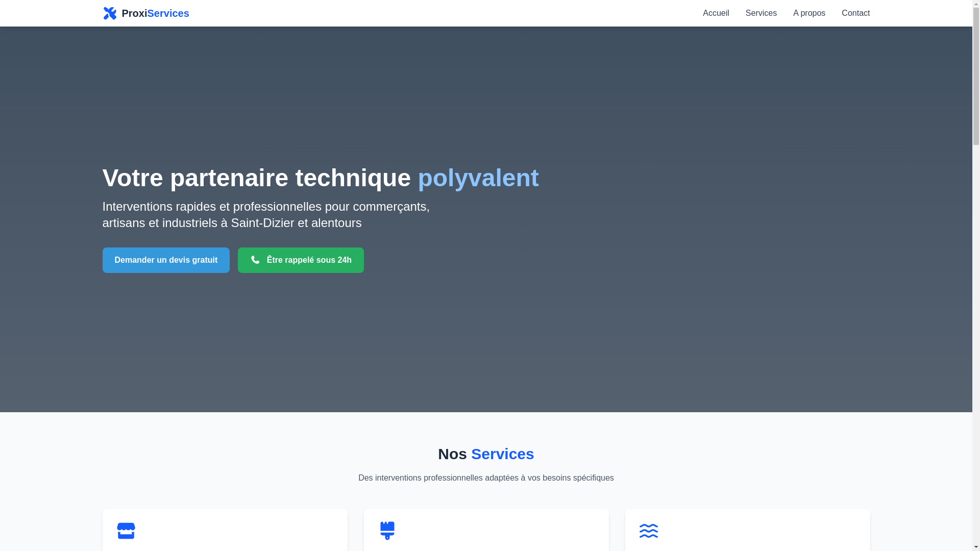Open the A propos page

(x=809, y=13)
